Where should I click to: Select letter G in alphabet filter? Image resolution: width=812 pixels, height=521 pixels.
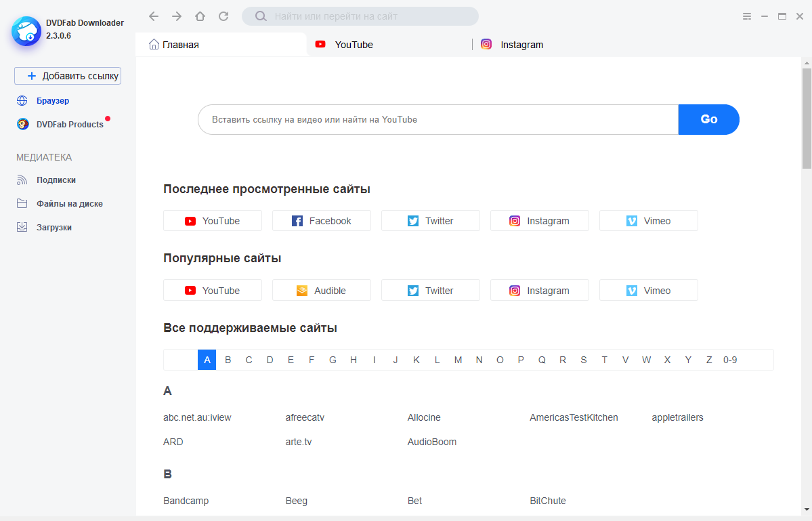[x=333, y=360]
